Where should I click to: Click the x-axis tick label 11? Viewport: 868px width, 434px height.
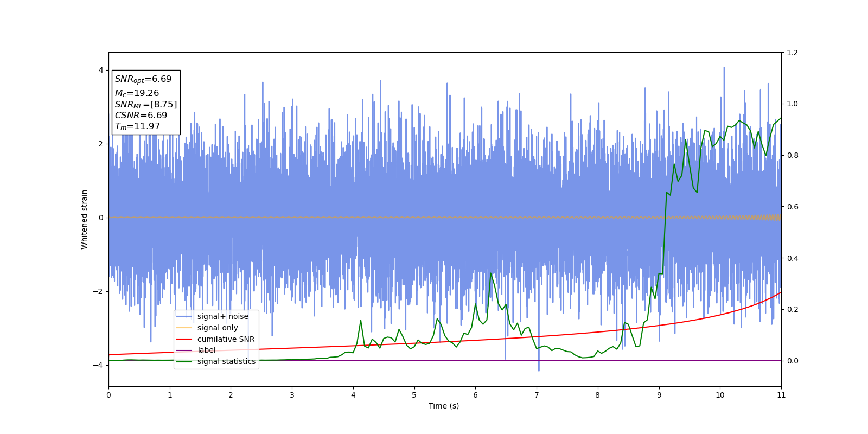pos(781,395)
